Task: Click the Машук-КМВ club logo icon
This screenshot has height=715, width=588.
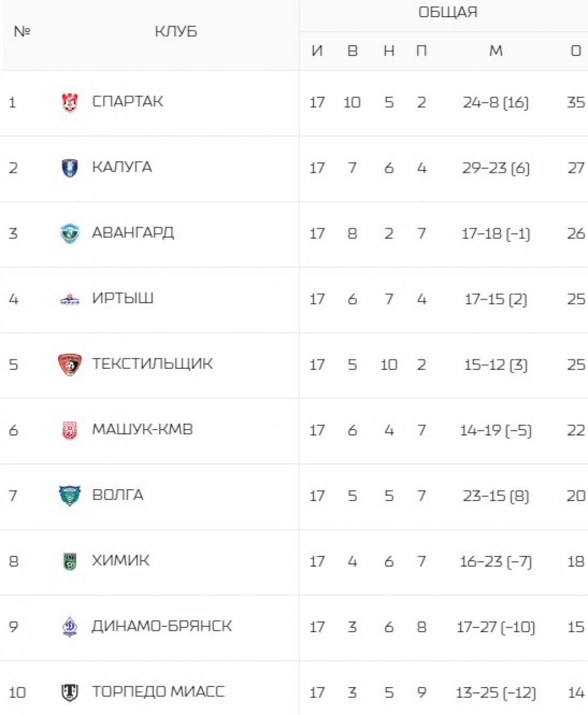Action: click(x=70, y=430)
